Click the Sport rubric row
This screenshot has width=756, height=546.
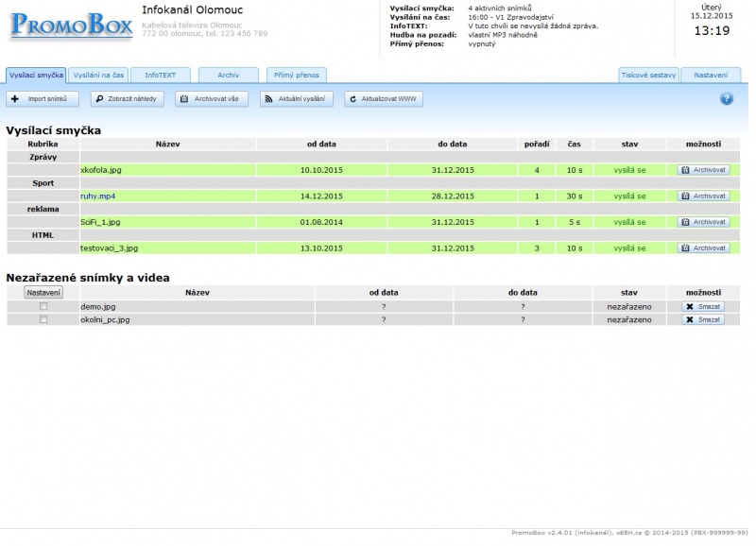(373, 182)
